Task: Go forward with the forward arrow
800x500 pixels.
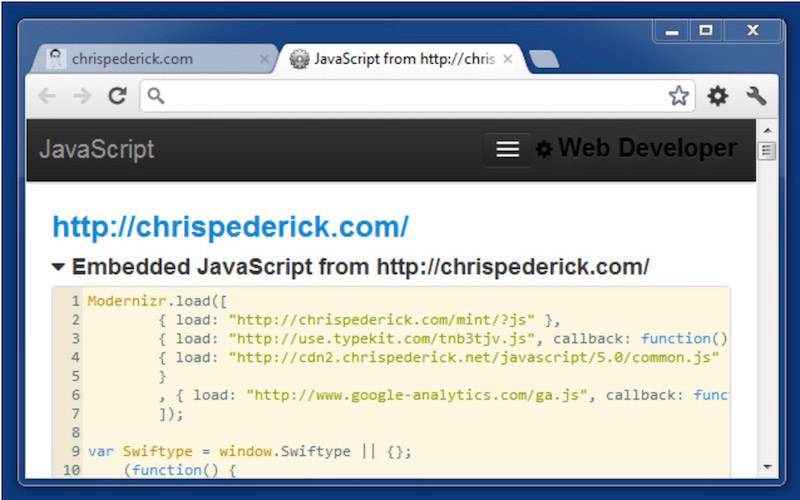Action: coord(82,95)
